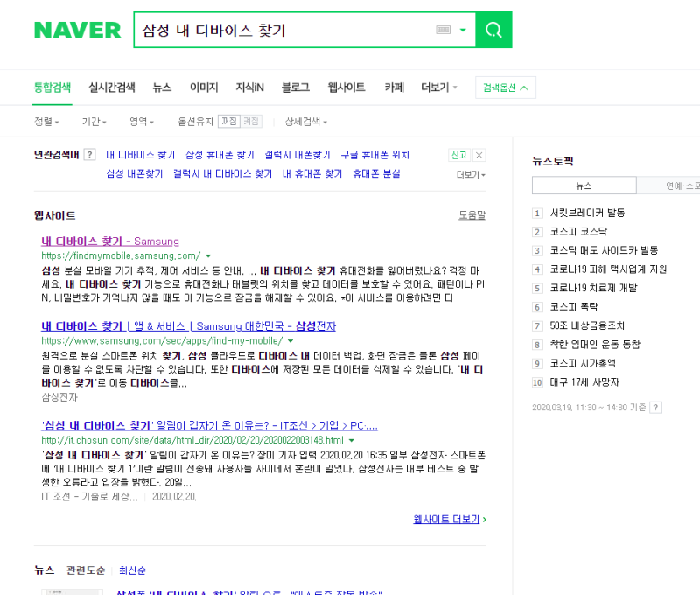Click the 뉴스토픽 time-range help question icon
700x595 pixels.
(655, 408)
